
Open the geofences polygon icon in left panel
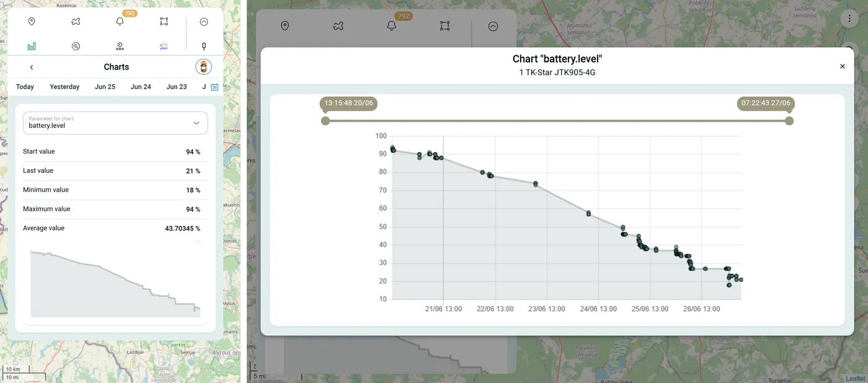click(x=164, y=22)
